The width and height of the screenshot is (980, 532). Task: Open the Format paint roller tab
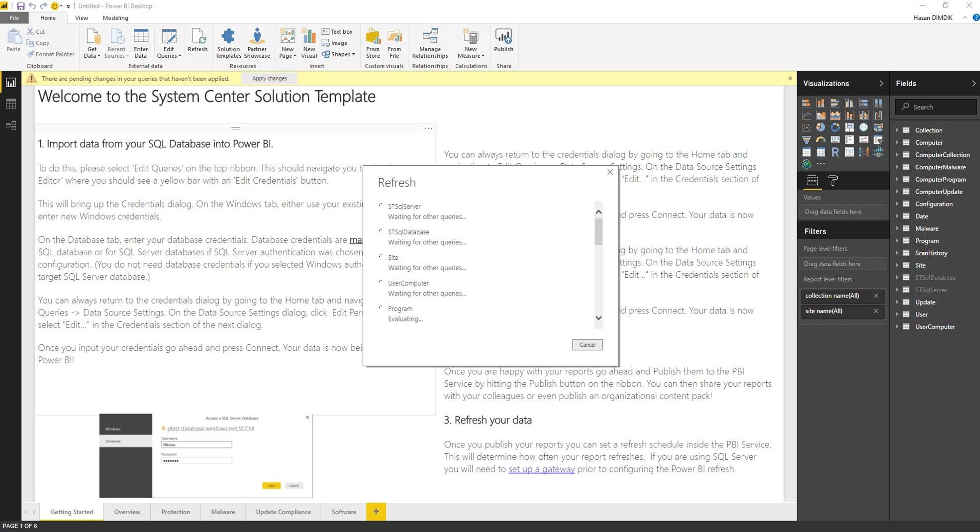pos(833,181)
